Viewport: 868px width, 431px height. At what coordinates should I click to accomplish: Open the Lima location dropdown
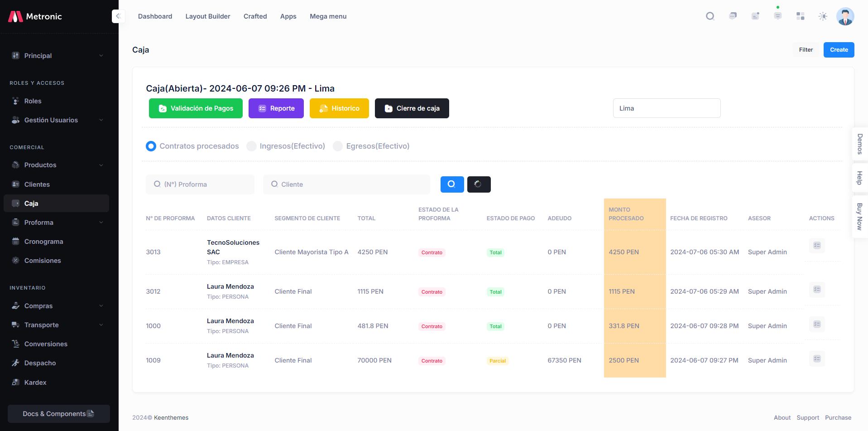pyautogui.click(x=667, y=108)
